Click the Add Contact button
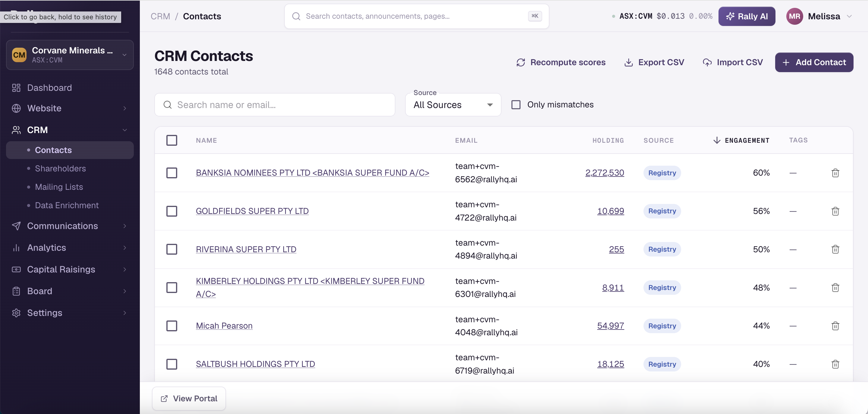 814,62
